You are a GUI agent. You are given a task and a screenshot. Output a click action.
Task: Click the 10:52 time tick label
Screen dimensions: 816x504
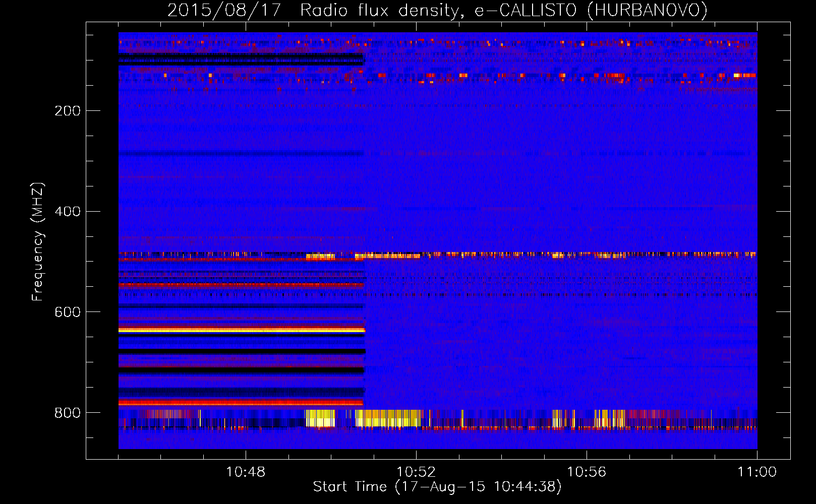[416, 472]
